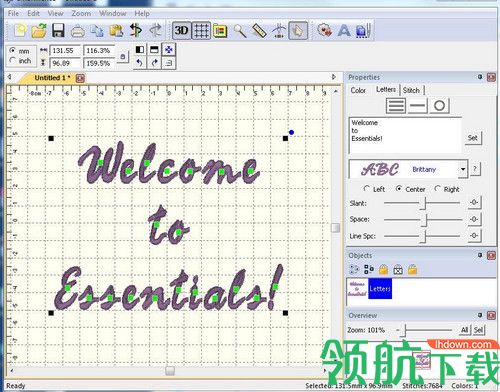The height and width of the screenshot is (392, 500).
Task: Click the lettering text box
Action: coord(405,135)
